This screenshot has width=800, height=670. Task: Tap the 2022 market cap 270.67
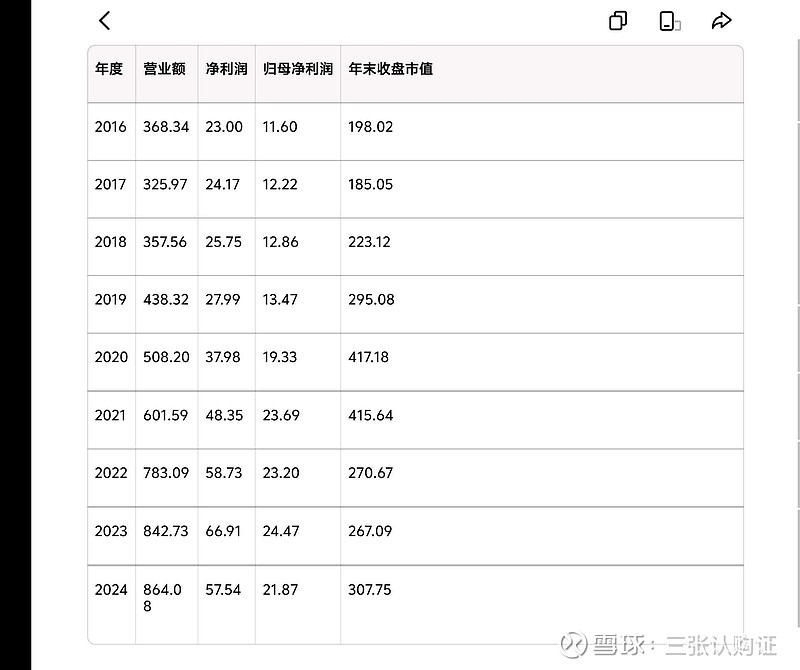pos(370,473)
